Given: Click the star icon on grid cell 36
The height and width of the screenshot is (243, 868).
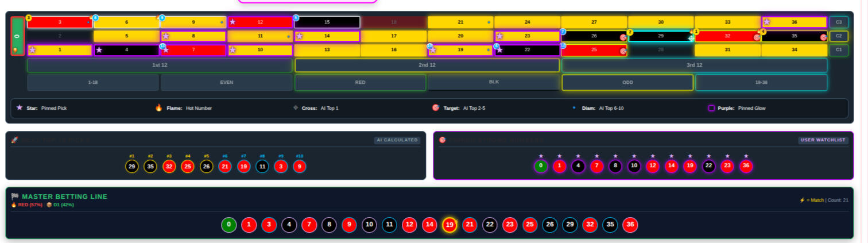Looking at the screenshot, I should tap(767, 22).
